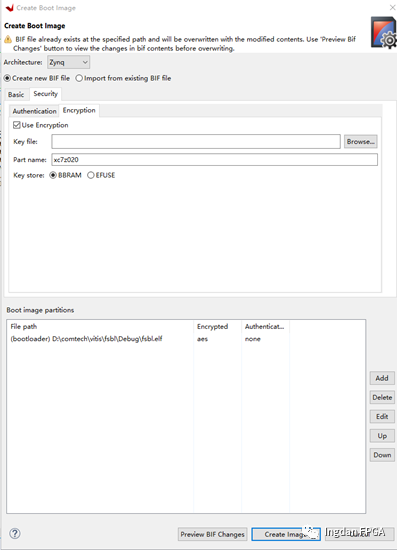Click the Part name field xc7z020
This screenshot has width=397, height=550.
pos(215,160)
